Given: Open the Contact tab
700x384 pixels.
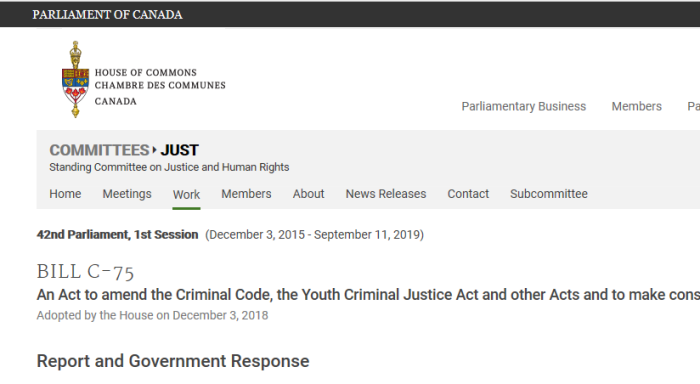Looking at the screenshot, I should (x=468, y=194).
